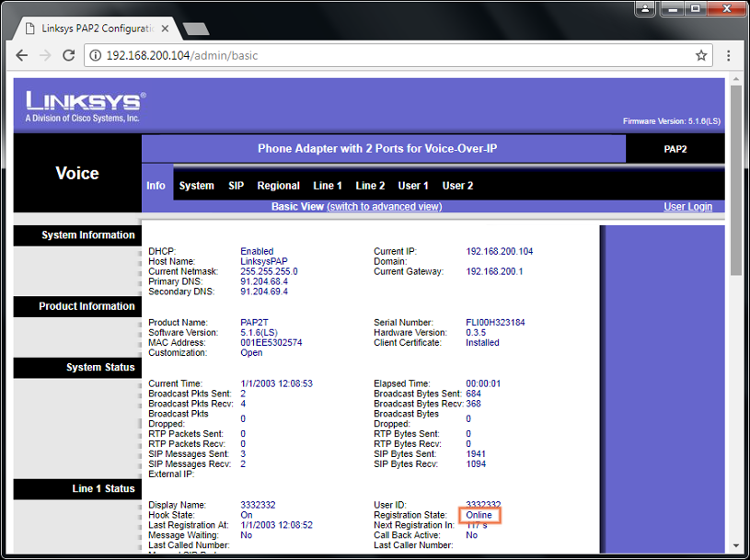Select the DHCP Enabled value
Image resolution: width=750 pixels, height=560 pixels.
pos(257,251)
